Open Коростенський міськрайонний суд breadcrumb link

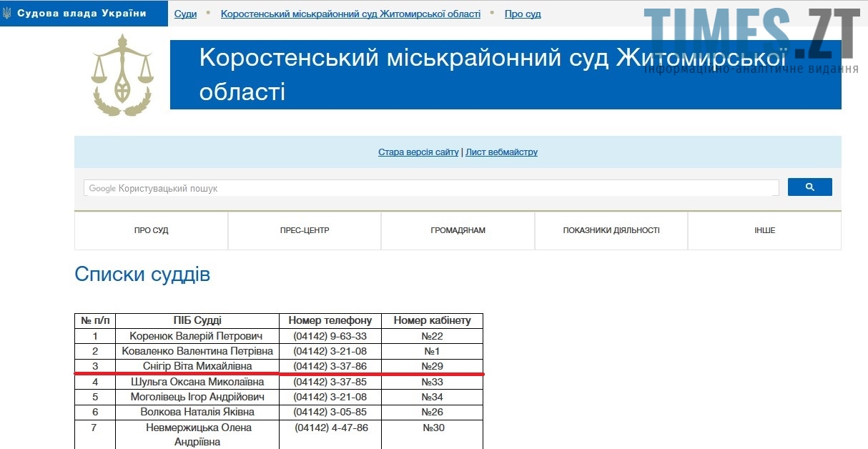pos(350,14)
